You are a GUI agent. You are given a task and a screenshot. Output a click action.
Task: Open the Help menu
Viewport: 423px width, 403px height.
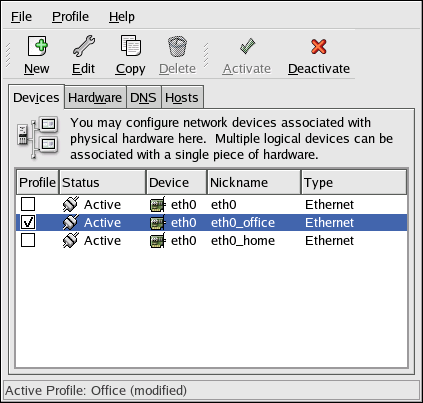pyautogui.click(x=122, y=17)
